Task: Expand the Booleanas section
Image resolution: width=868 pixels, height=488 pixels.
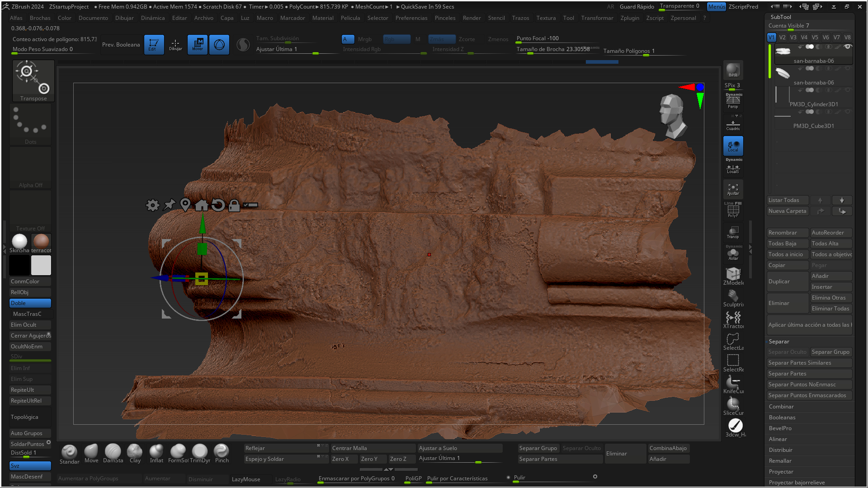Action: coord(782,418)
